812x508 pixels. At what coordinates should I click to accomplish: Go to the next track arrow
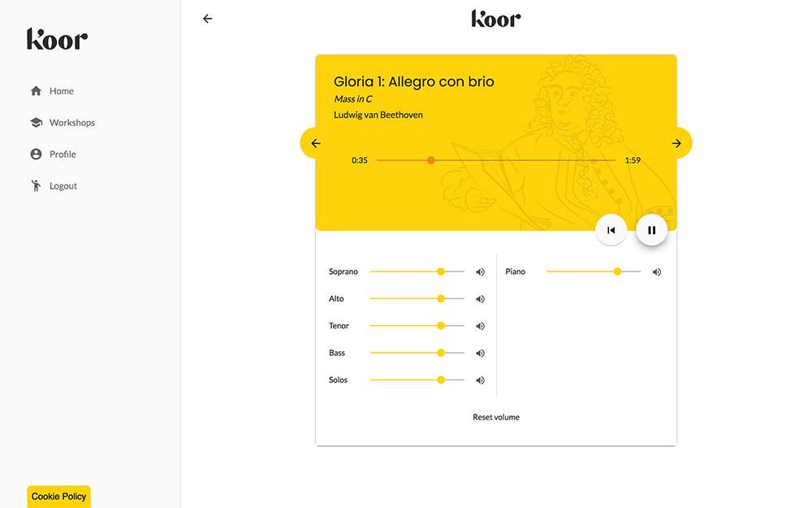(676, 143)
